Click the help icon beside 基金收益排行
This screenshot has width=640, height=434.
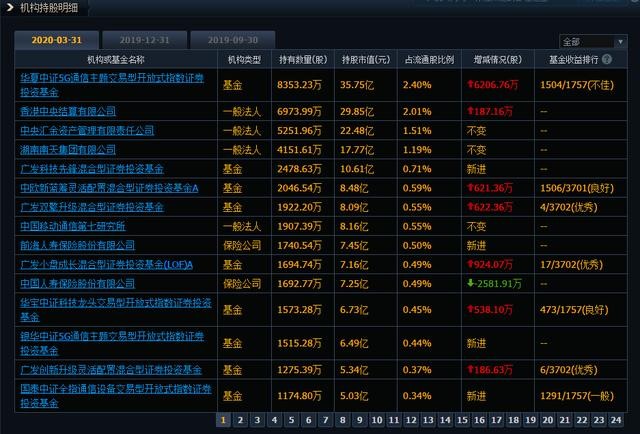[x=607, y=59]
